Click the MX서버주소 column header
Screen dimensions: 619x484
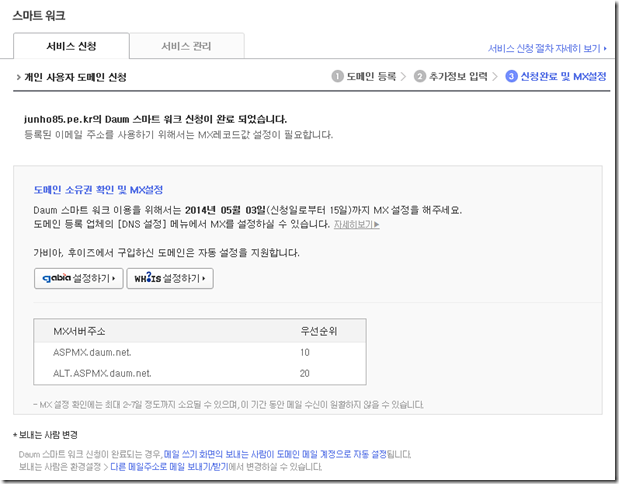(79, 331)
